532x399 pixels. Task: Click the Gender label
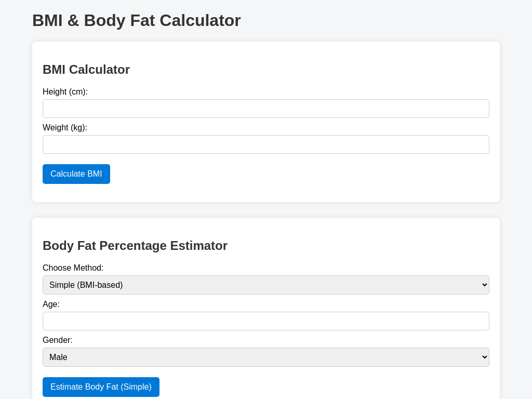57,340
